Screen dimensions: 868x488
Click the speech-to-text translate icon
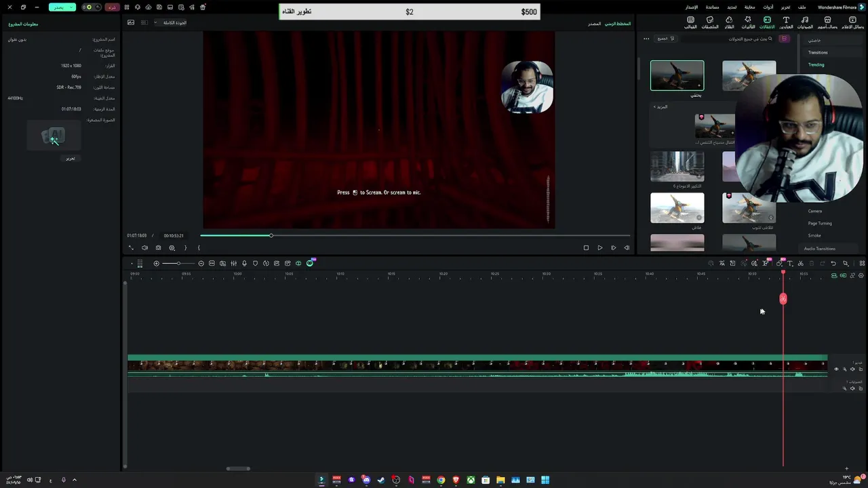tap(722, 264)
